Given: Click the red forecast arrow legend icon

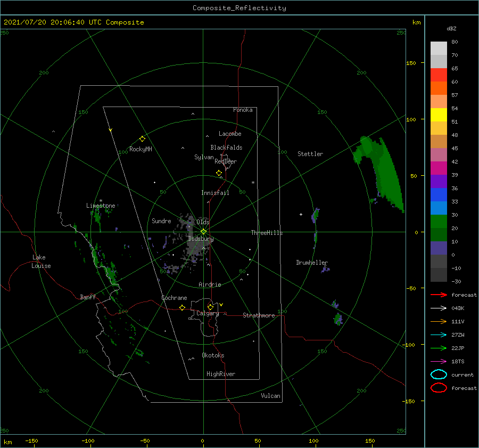Looking at the screenshot, I should coord(439,295).
